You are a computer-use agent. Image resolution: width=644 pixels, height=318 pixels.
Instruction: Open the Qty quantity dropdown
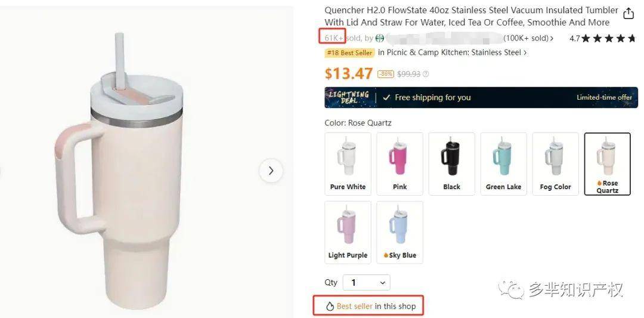coord(366,283)
